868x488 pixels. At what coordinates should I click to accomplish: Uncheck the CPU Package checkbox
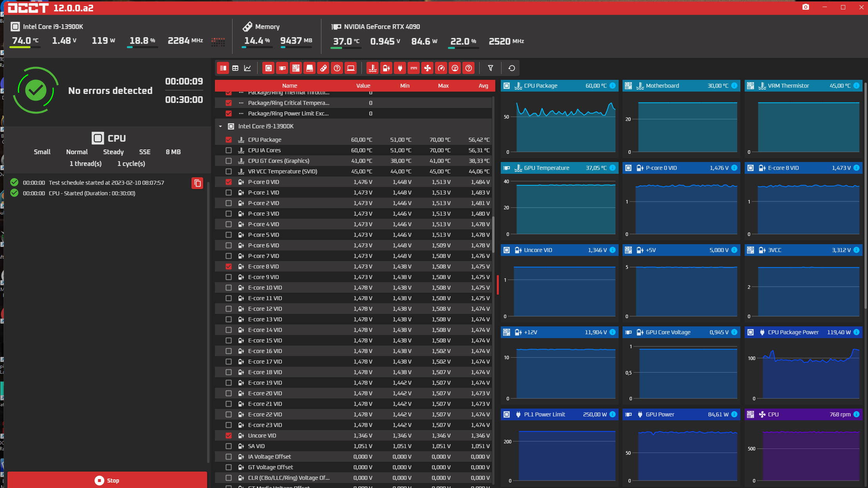tap(229, 140)
